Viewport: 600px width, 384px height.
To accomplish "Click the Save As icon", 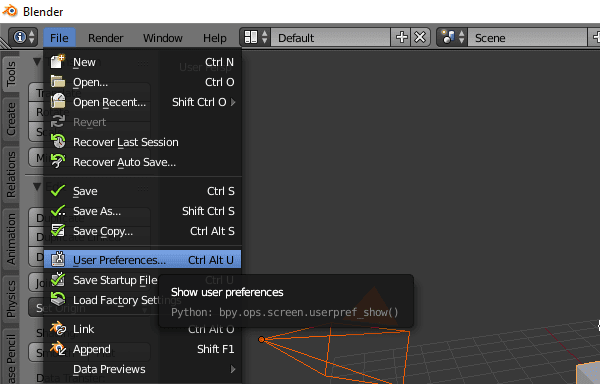I will click(x=58, y=211).
